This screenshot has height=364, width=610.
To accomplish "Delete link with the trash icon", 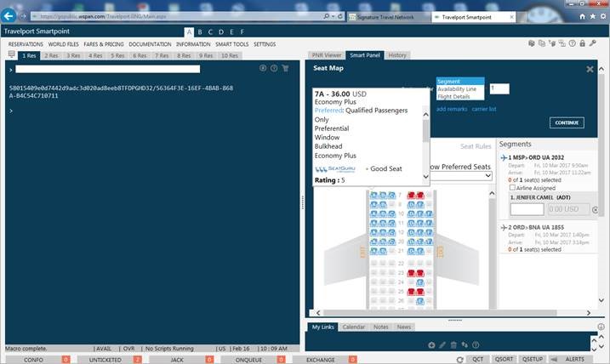I will tap(453, 345).
